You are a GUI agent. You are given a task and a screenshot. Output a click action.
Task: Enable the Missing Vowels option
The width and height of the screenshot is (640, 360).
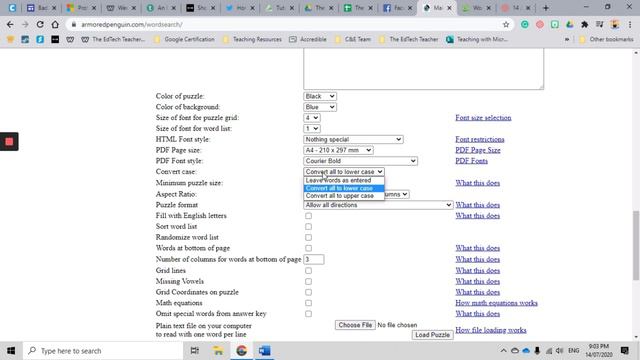tap(308, 282)
